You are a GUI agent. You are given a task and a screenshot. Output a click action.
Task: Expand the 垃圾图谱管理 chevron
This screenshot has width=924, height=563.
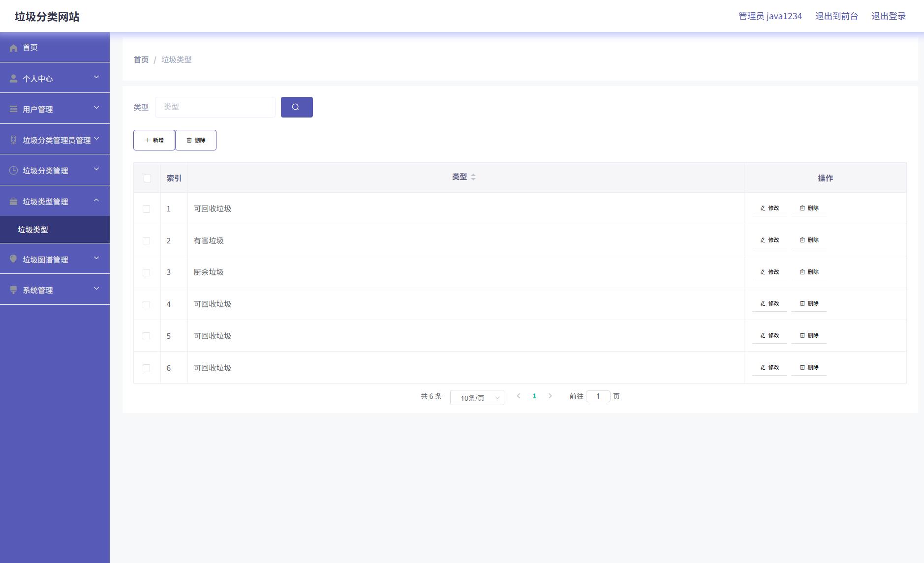(96, 258)
